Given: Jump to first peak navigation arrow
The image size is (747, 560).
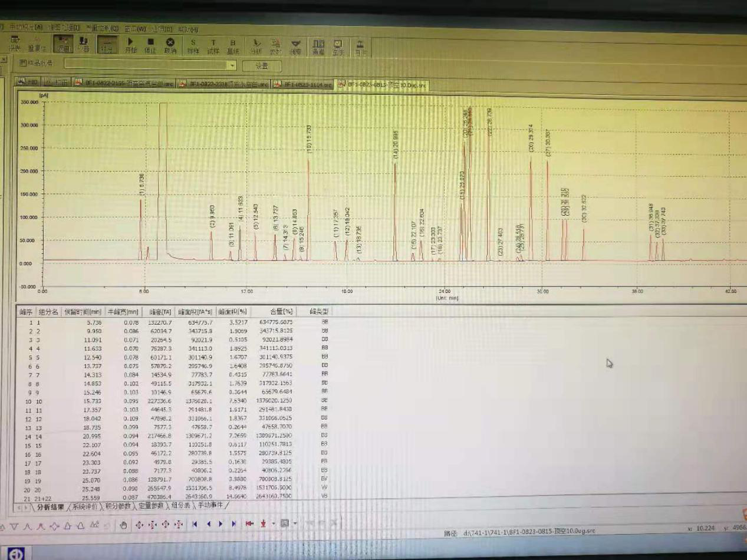Looking at the screenshot, I should point(195,524).
